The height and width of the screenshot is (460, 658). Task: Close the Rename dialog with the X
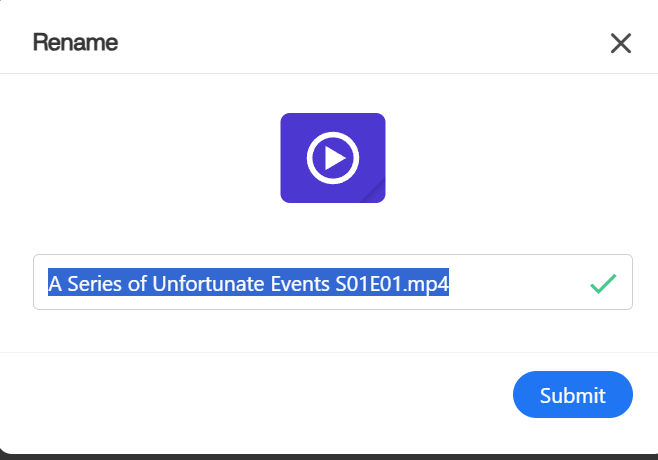(621, 43)
